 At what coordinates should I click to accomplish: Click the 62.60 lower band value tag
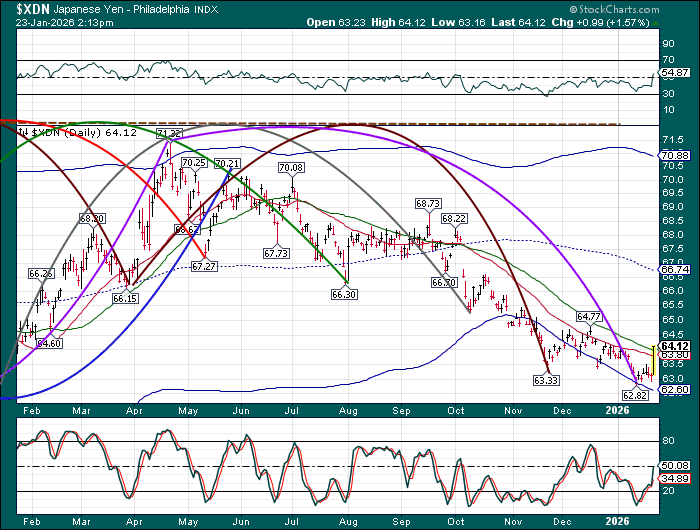coord(676,387)
